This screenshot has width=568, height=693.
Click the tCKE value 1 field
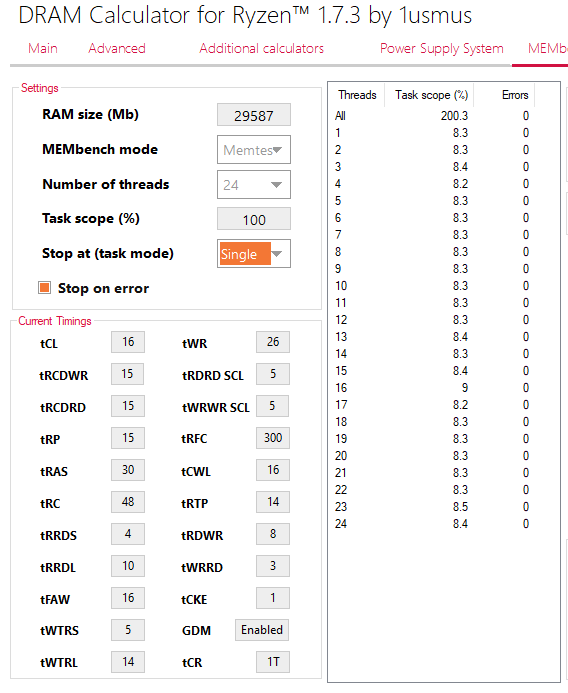tap(273, 598)
